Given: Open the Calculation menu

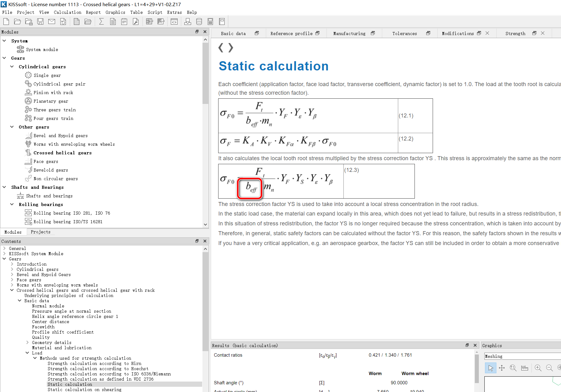Looking at the screenshot, I should (67, 12).
